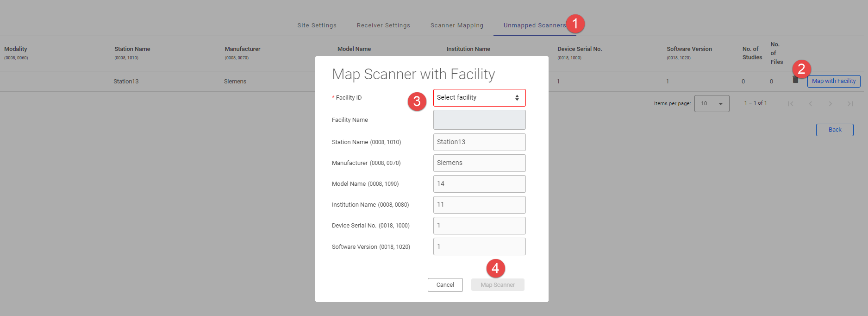
Task: Switch to Site Settings tab
Action: point(317,25)
